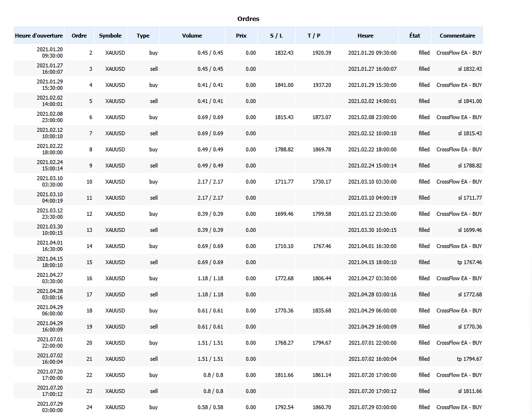Select the volume '0.8 / 0.8' of order 23

tap(213, 391)
